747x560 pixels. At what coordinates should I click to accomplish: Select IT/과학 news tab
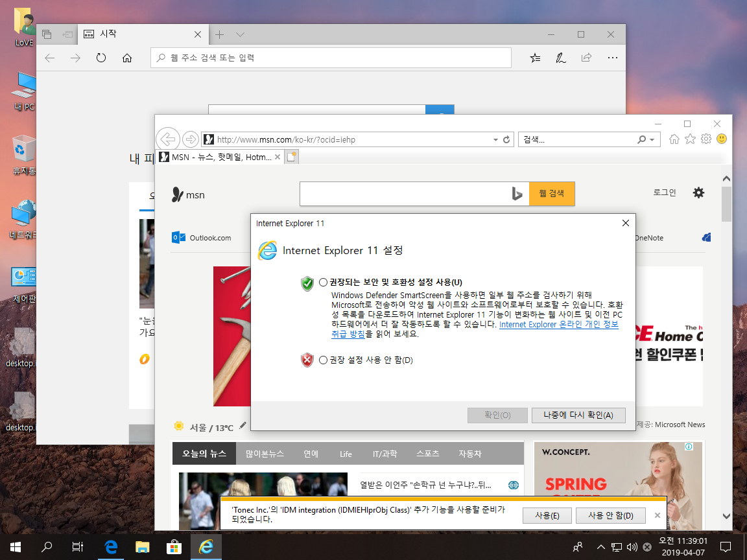385,454
